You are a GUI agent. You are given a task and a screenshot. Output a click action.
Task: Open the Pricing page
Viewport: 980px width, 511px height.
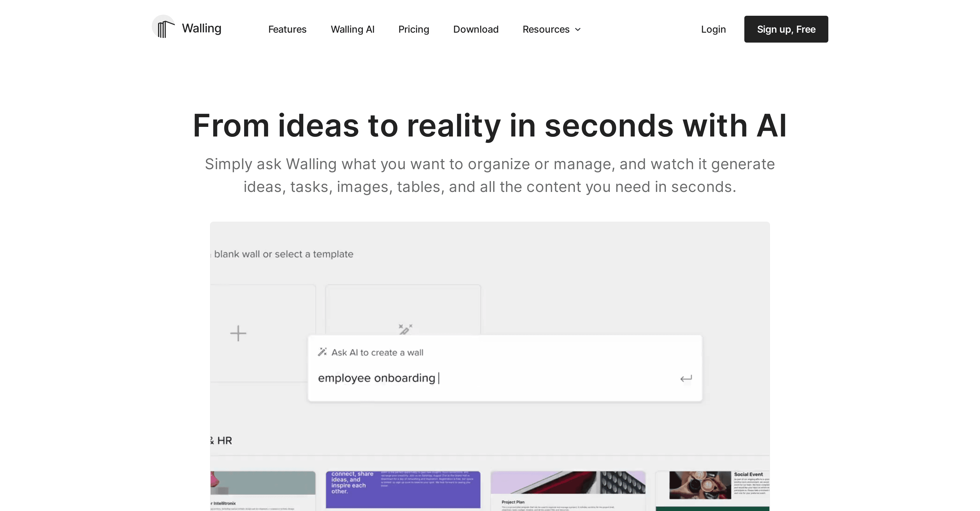(x=414, y=29)
